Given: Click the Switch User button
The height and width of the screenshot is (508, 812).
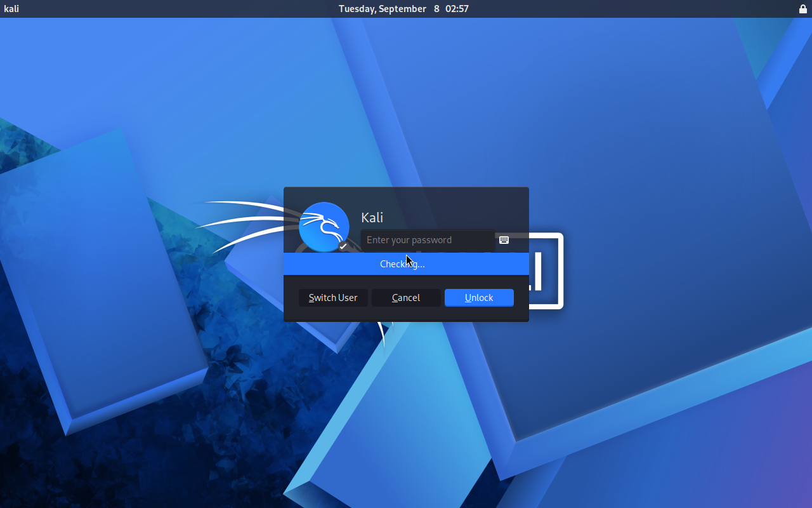Looking at the screenshot, I should point(333,298).
